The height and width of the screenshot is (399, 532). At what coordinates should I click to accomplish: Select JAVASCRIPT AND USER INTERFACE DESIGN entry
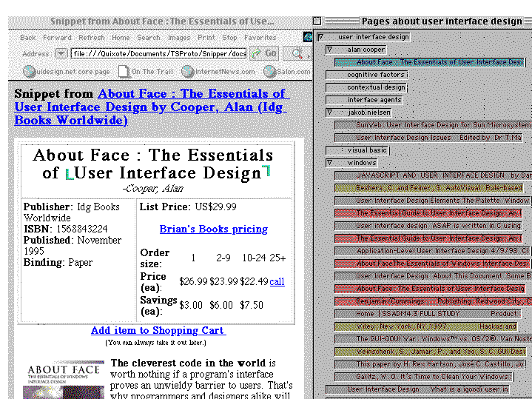[x=434, y=175]
